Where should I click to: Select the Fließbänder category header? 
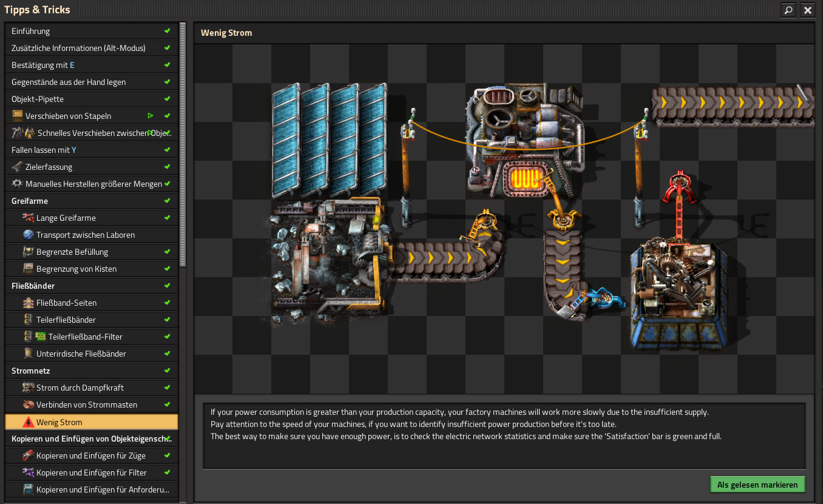tap(92, 286)
